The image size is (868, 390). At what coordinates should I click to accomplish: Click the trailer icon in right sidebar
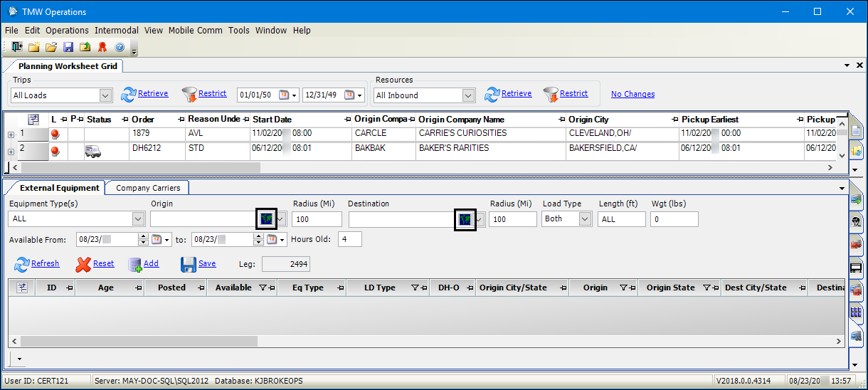[857, 268]
